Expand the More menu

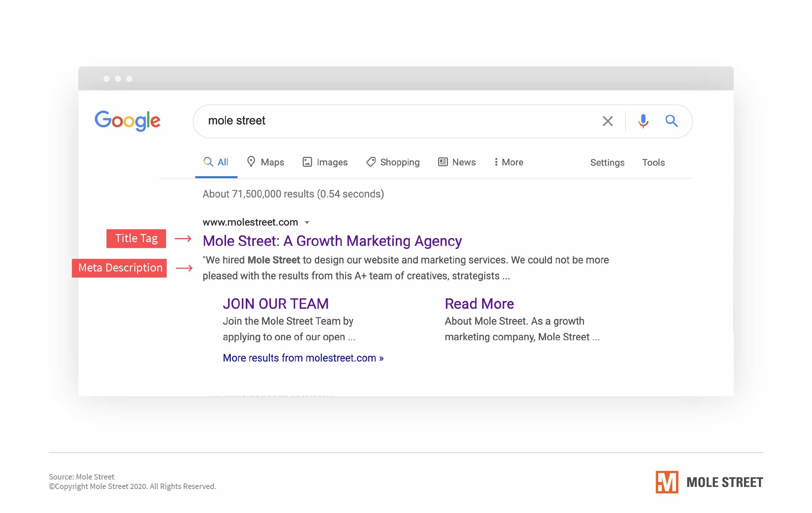coord(509,162)
